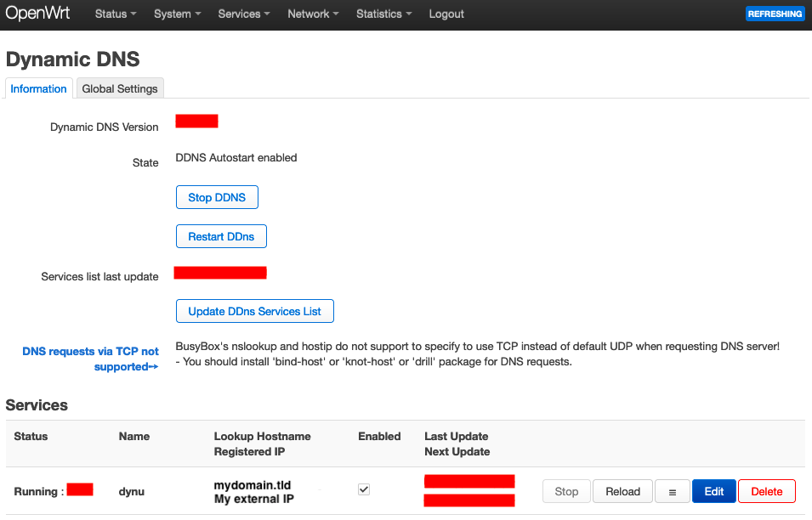Open the Statistics dropdown menu
Screen dimensions: 812x520
point(383,14)
